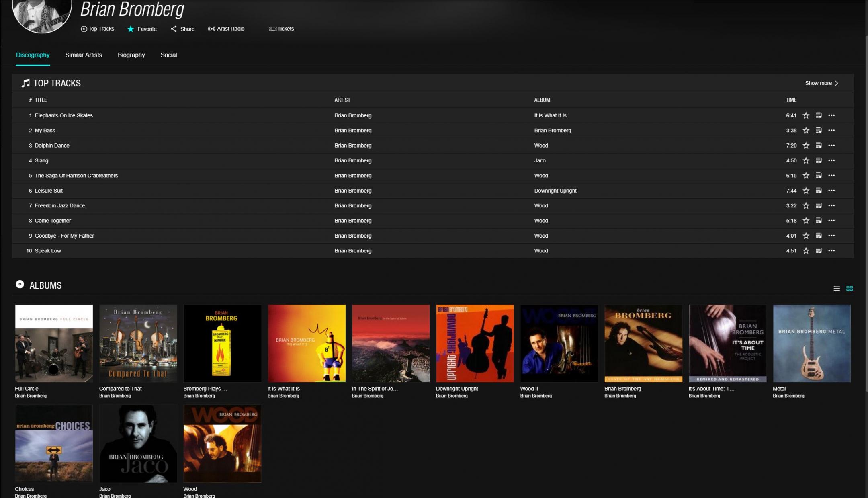Sort top tracks by TIME column header
This screenshot has height=498, width=868.
791,100
